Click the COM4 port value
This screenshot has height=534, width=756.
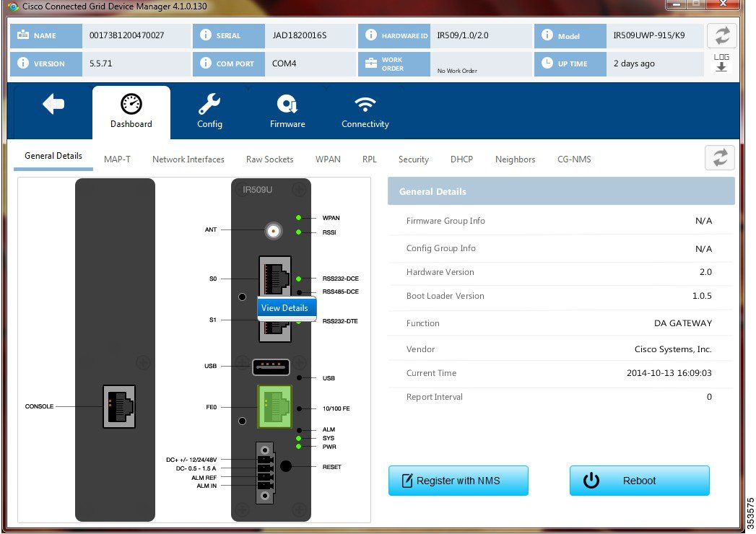284,63
